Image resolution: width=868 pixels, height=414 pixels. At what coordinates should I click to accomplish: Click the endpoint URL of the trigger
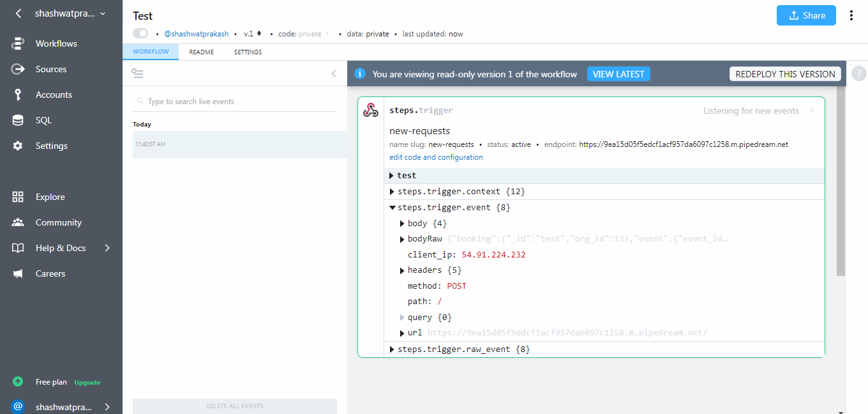coord(684,144)
